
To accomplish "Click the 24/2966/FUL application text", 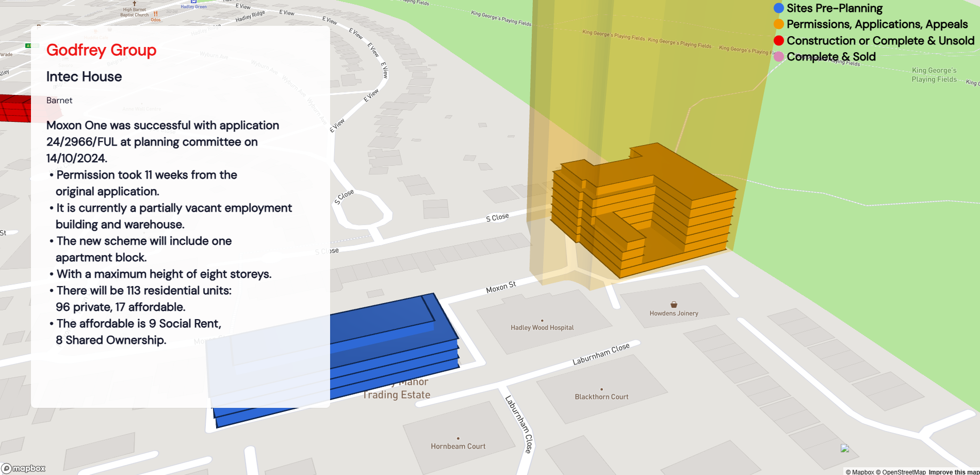I will tap(83, 142).
